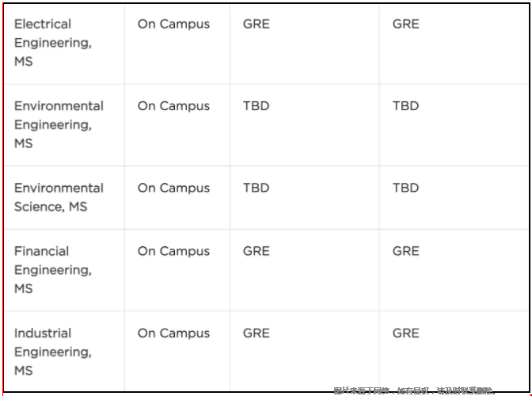The image size is (532, 396).
Task: Click last-column GRE for Electrical Engineering
Action: [x=406, y=24]
